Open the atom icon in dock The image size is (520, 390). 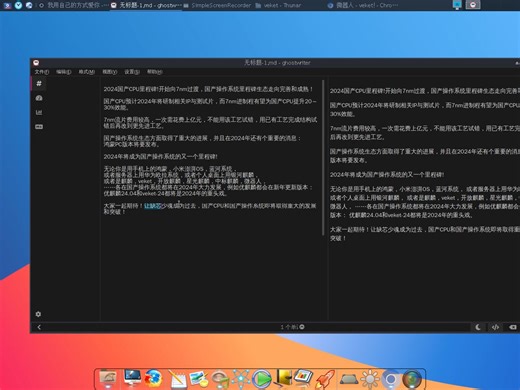point(240,379)
